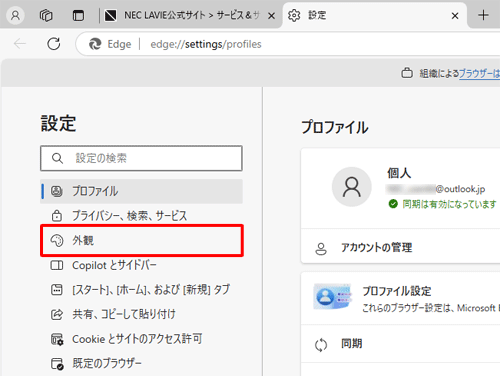Open 外観 settings

coord(141,240)
